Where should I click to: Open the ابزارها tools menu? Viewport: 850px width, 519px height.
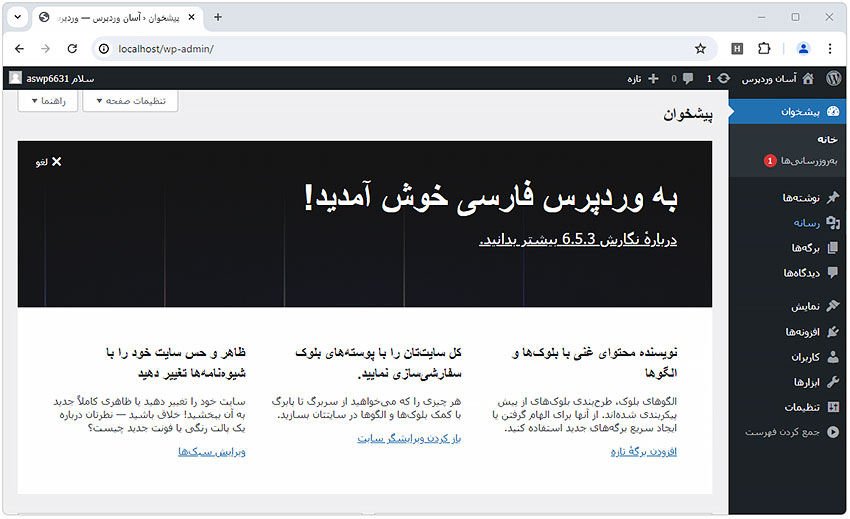tap(788, 382)
